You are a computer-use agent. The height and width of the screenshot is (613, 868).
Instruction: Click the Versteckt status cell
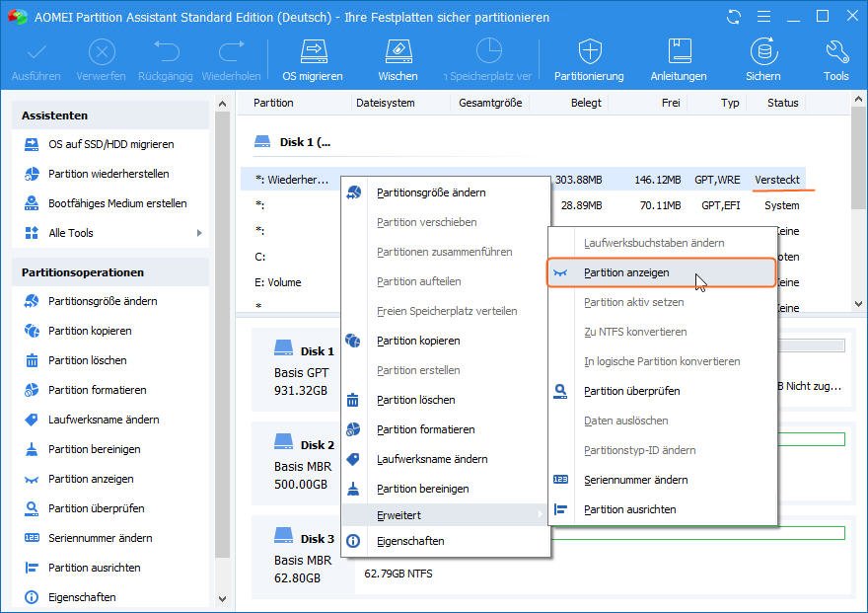(777, 180)
